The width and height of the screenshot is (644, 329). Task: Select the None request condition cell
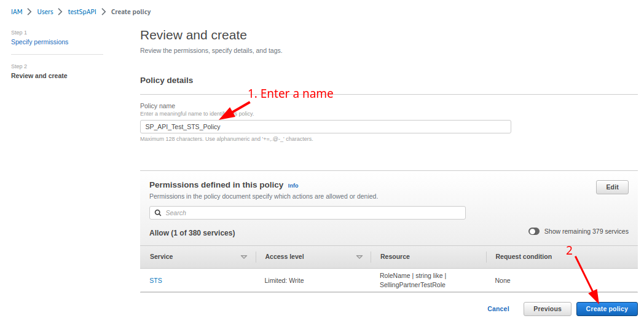[503, 280]
